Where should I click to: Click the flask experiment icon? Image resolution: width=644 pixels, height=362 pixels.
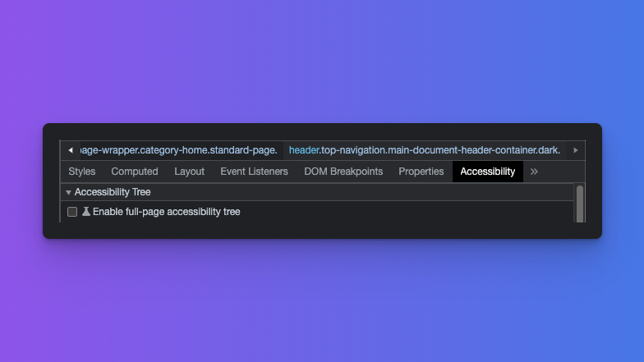(86, 212)
